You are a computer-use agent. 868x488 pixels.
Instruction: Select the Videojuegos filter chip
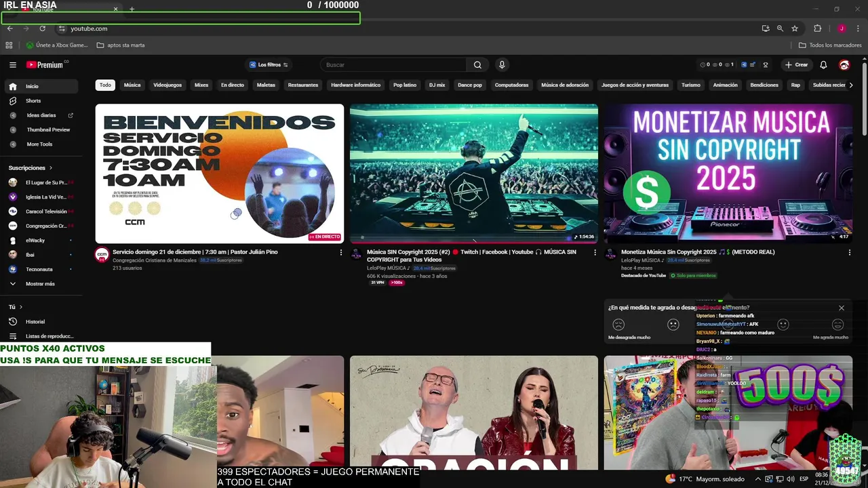[x=167, y=85]
